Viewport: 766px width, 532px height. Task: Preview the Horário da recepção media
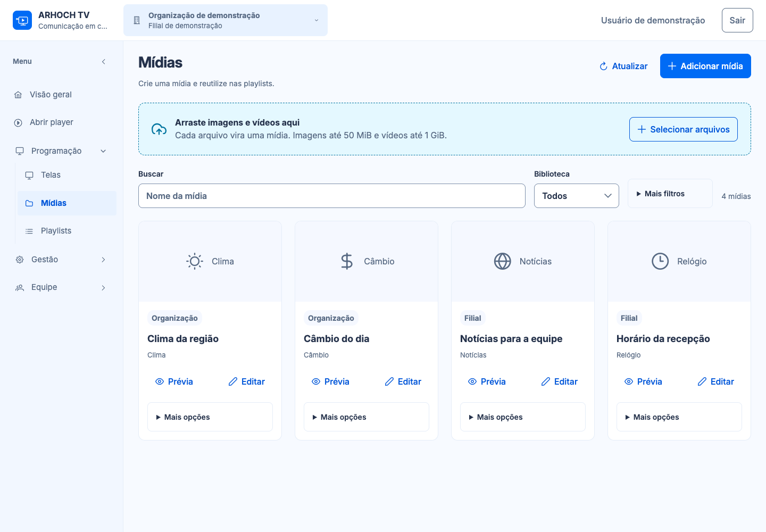pos(643,381)
